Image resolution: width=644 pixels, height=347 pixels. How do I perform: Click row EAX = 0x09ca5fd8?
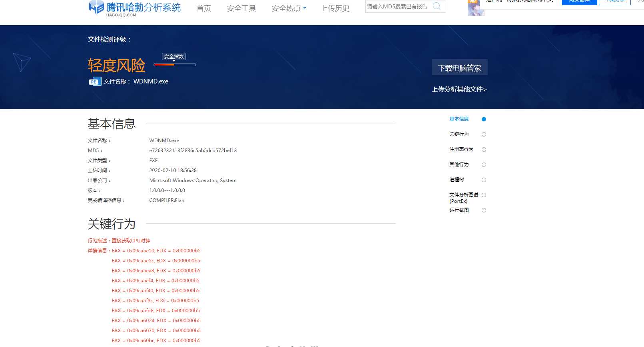pos(156,311)
